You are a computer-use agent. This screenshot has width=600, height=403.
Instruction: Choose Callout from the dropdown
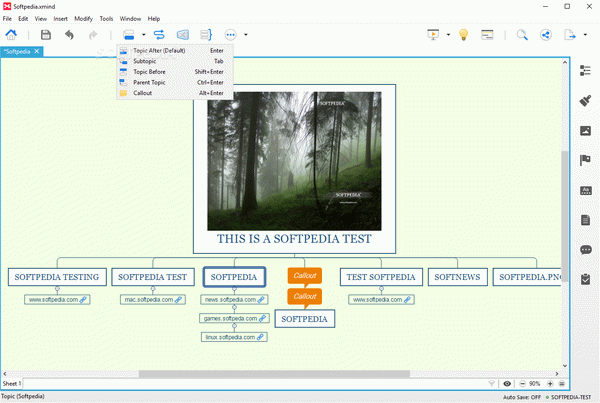[x=175, y=93]
